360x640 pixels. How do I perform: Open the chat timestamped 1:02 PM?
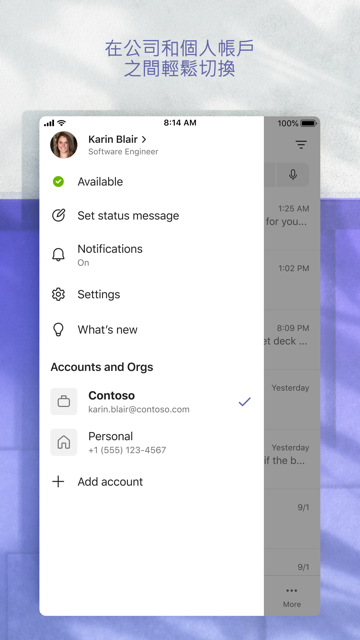click(x=292, y=280)
